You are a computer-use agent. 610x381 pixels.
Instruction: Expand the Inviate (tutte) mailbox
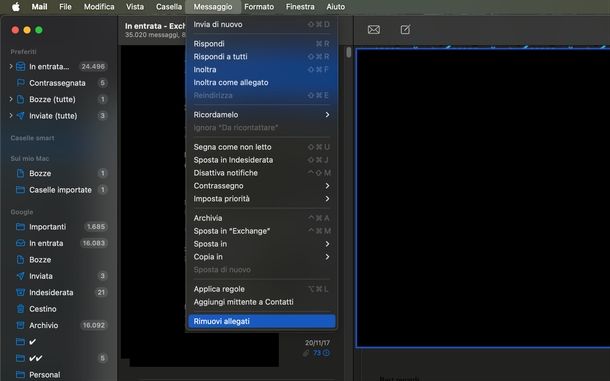pos(11,116)
